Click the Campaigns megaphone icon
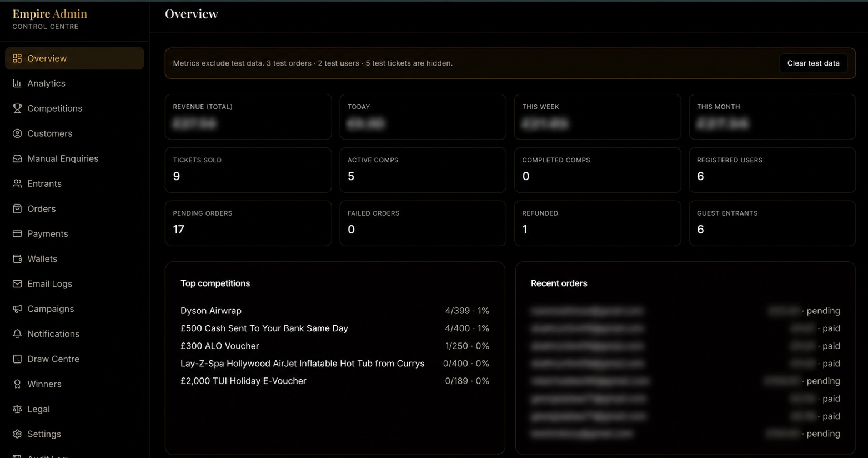 click(x=17, y=308)
